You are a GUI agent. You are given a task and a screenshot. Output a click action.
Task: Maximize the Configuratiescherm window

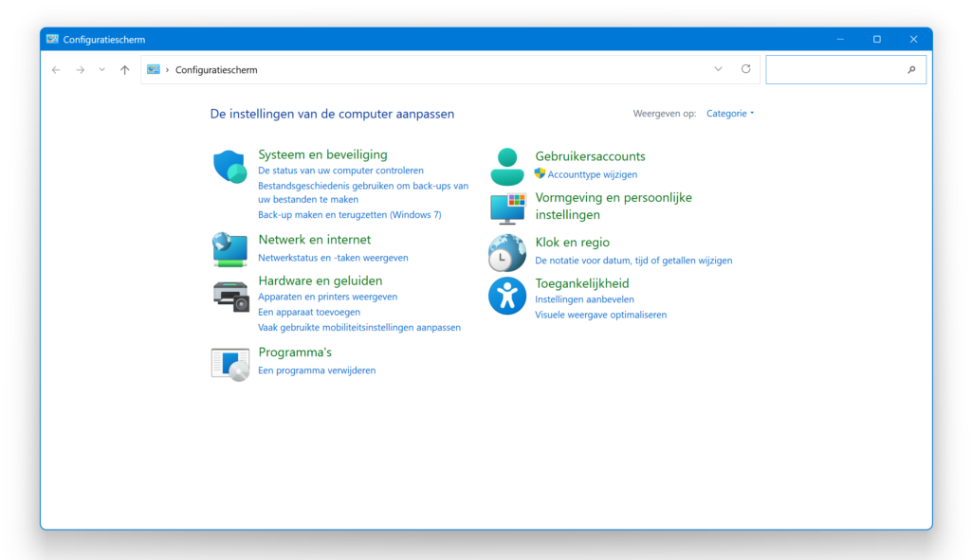pos(877,39)
